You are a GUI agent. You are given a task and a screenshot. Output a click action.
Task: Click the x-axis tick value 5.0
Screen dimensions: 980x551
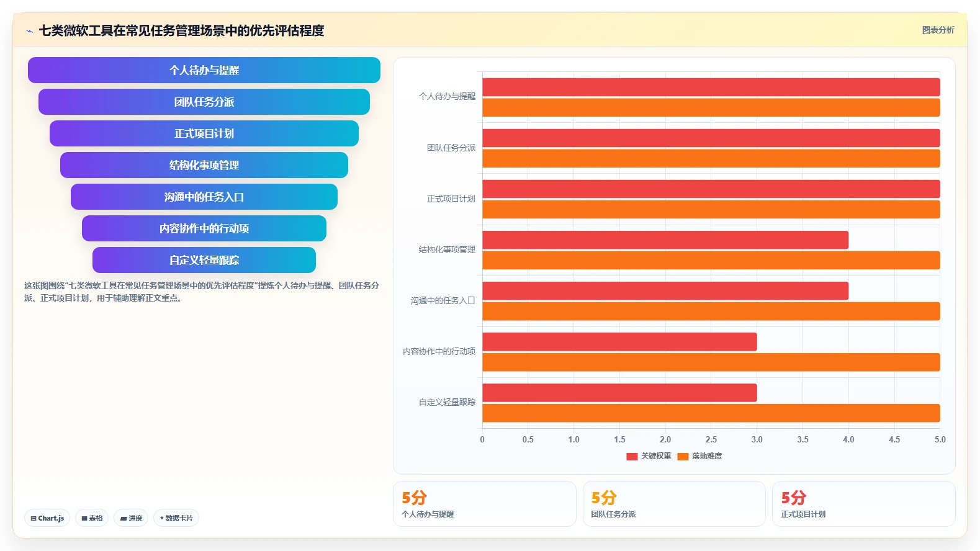[x=940, y=439]
